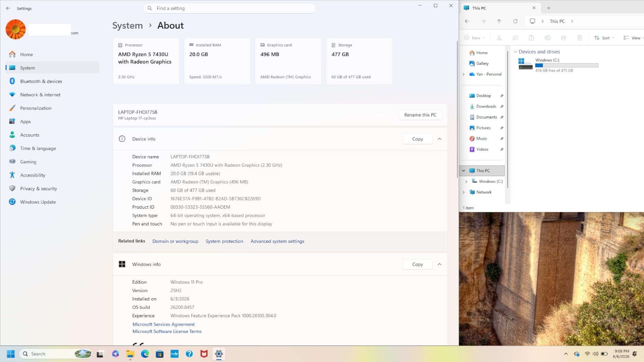Open the Windows Start menu
The image size is (644, 362).
(x=11, y=354)
